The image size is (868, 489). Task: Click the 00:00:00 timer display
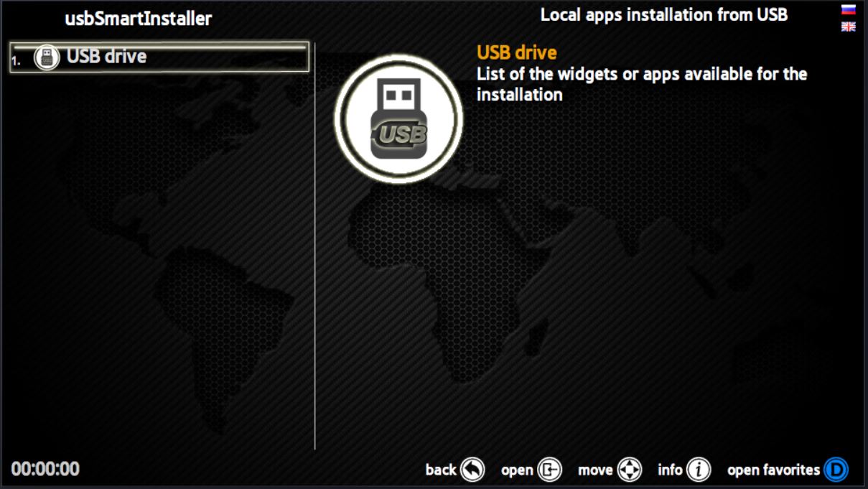[45, 470]
